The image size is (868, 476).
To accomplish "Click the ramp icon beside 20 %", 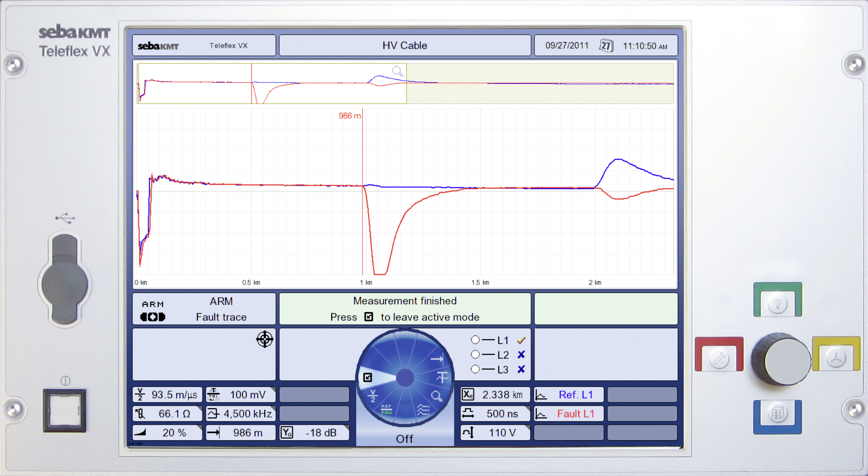I will 140,432.
